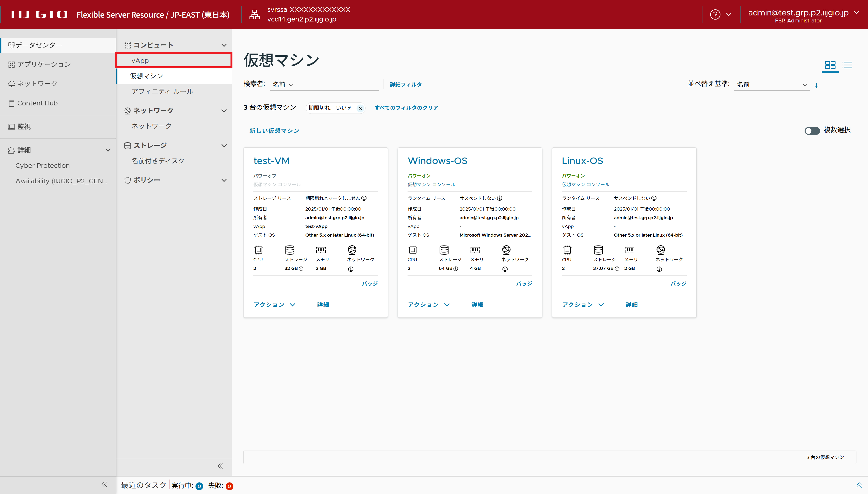Reverse sort order with arrow icon
The width and height of the screenshot is (868, 494).
pos(816,85)
